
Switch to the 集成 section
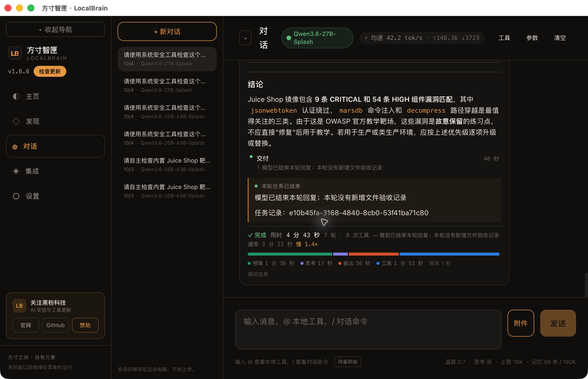tap(56, 171)
